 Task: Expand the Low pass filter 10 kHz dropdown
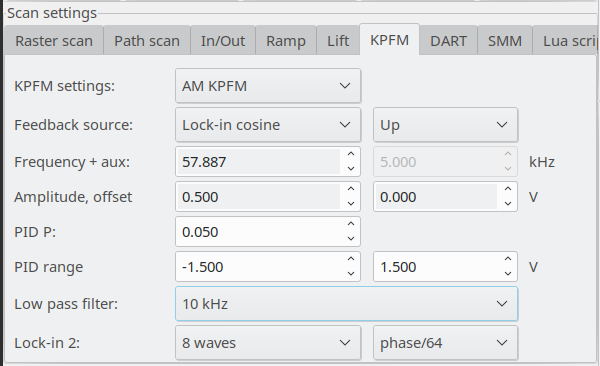click(x=346, y=304)
